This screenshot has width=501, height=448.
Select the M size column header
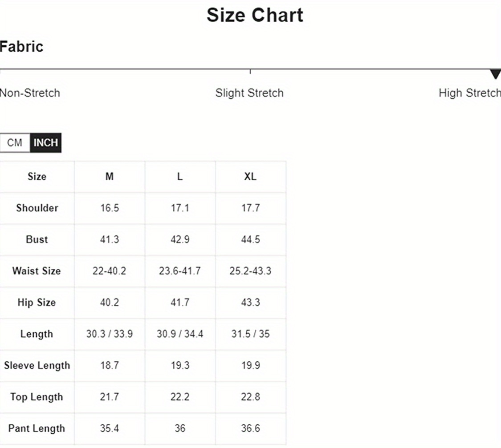click(x=110, y=177)
